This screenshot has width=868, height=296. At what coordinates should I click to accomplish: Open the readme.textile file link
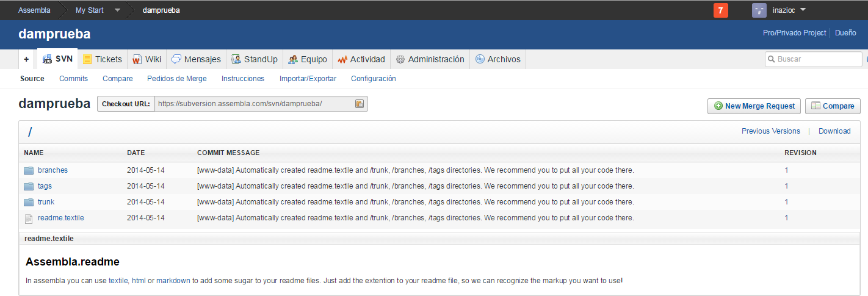[60, 218]
